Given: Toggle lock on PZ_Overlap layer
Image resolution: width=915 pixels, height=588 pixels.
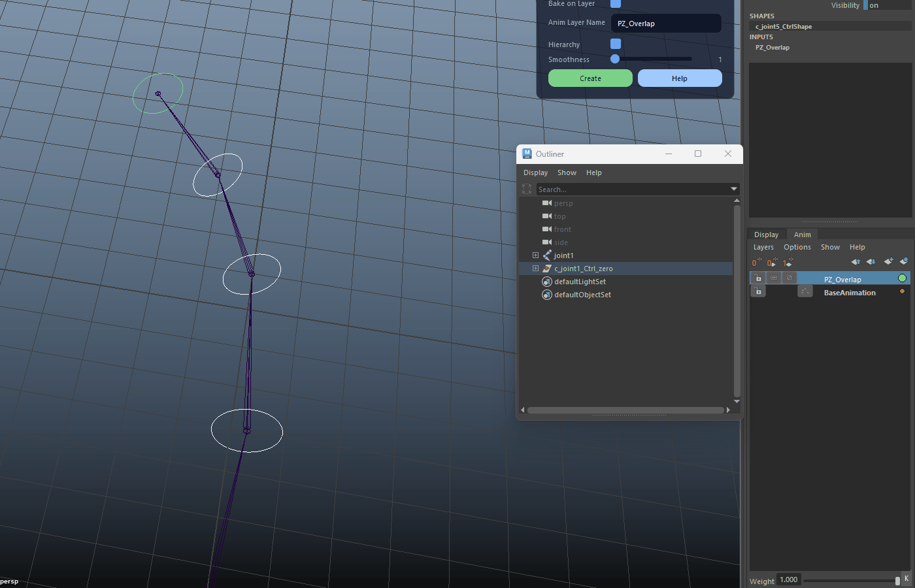Looking at the screenshot, I should click(758, 278).
